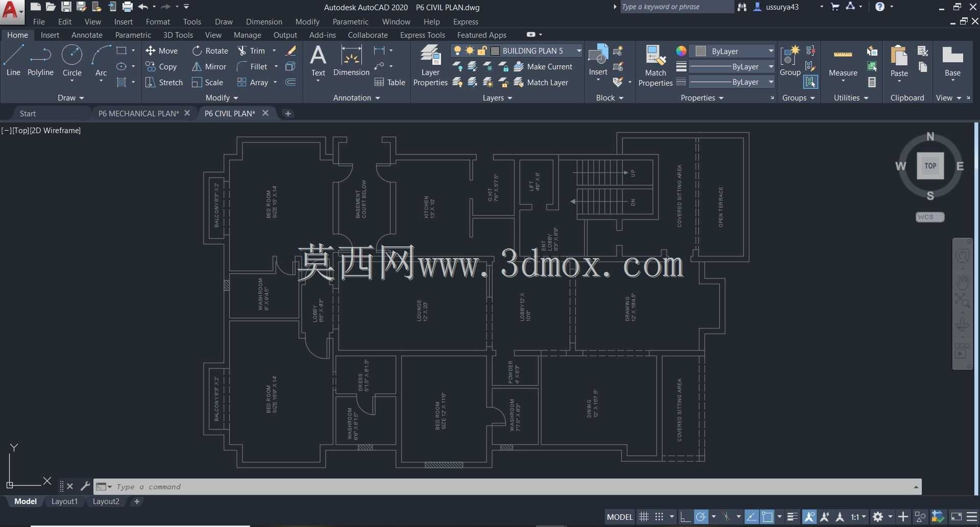Image resolution: width=980 pixels, height=527 pixels.
Task: Click the Array tool
Action: tap(253, 82)
